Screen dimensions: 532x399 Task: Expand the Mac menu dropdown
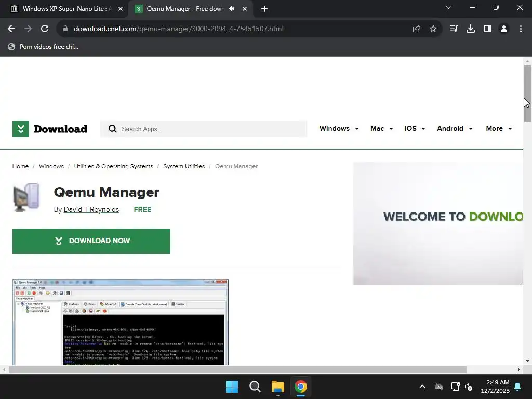coord(382,129)
